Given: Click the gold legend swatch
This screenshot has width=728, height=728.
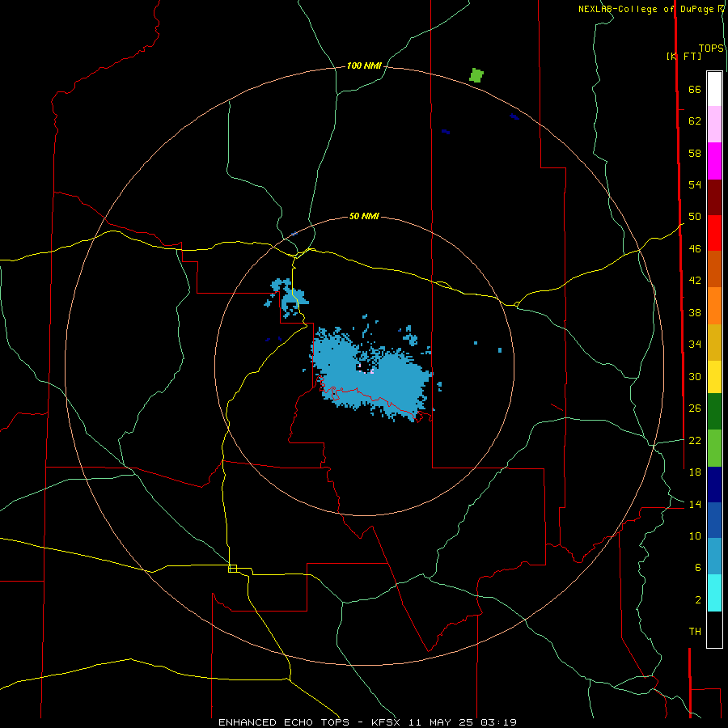Looking at the screenshot, I should point(714,342).
